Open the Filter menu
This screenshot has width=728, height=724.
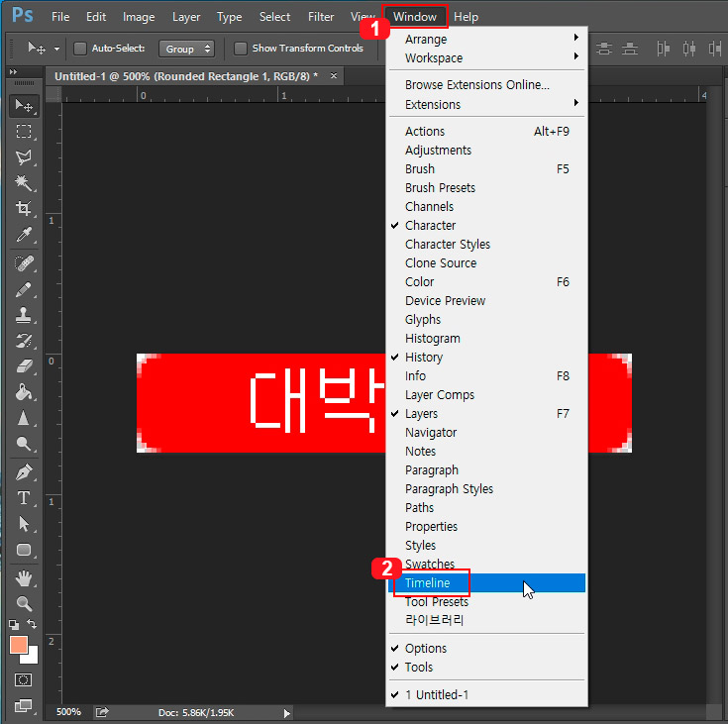click(x=321, y=17)
